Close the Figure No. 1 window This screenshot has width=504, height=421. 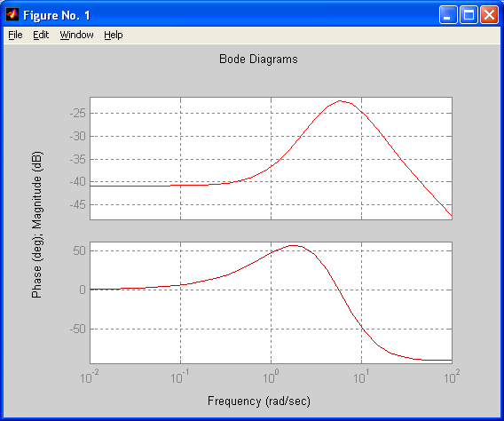pos(489,15)
